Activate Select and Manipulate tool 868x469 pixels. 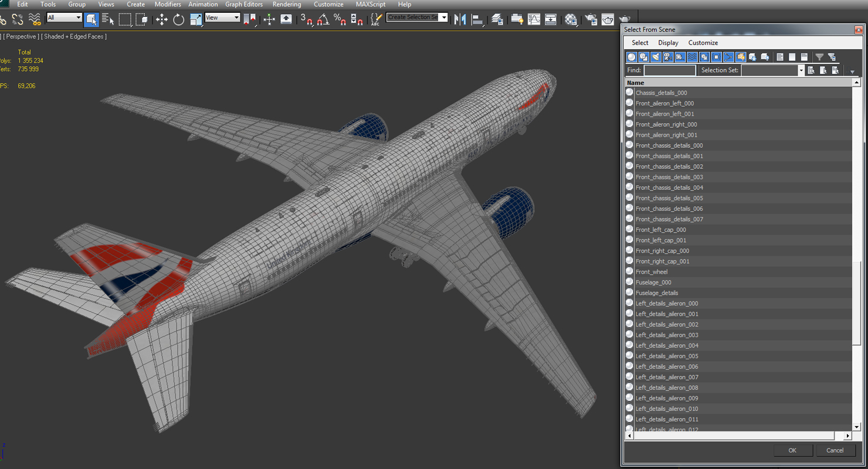coord(269,19)
